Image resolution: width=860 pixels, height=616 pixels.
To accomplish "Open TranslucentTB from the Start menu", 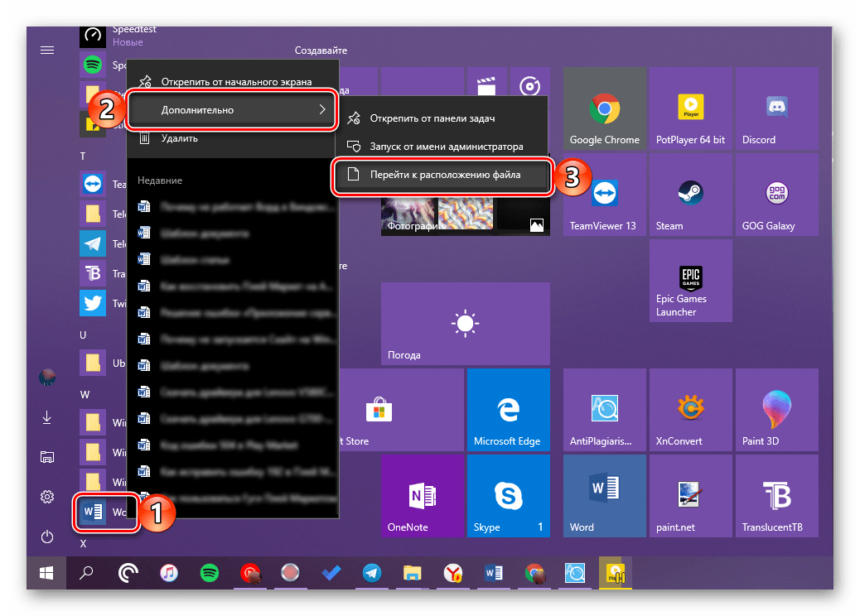I will click(776, 495).
